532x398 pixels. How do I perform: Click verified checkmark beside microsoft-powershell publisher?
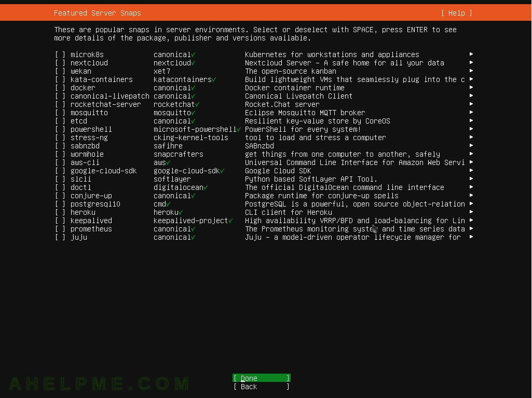(x=239, y=130)
